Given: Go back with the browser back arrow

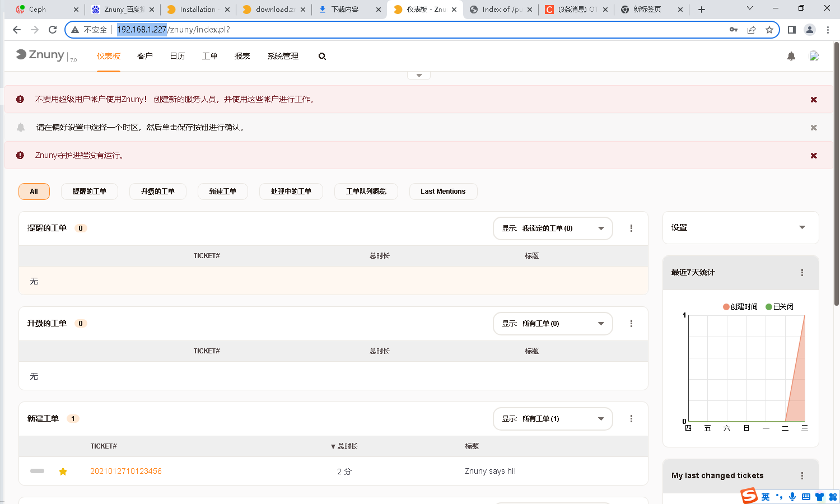Looking at the screenshot, I should [x=17, y=30].
